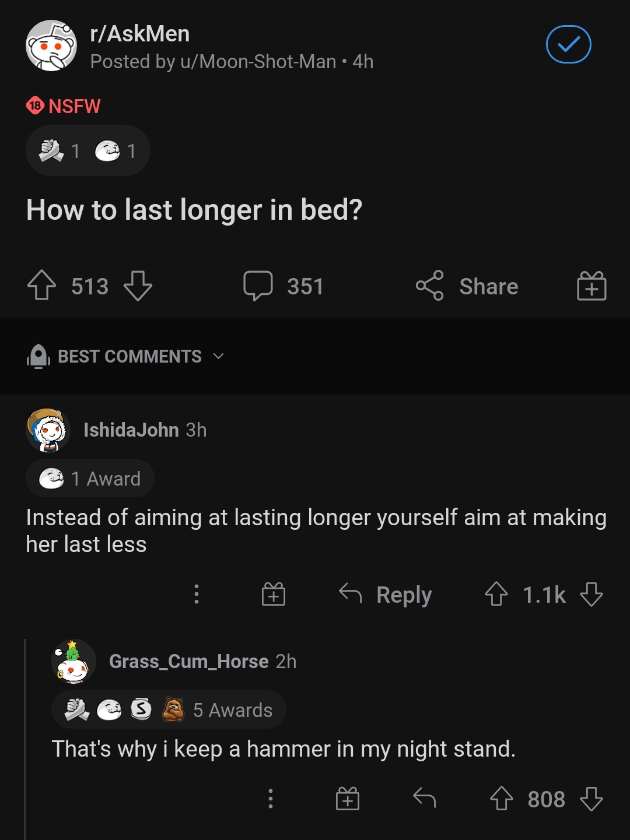View IshidaJohn's profile
630x840 pixels.
pos(131,430)
